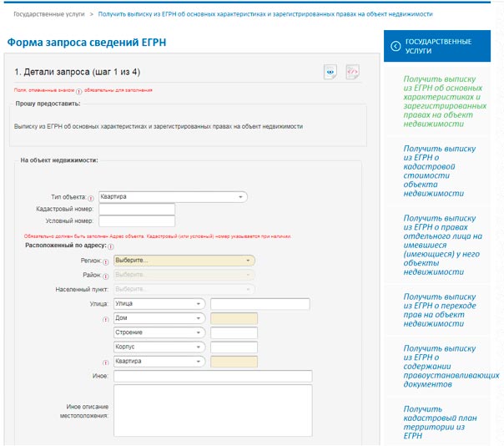Image resolution: width=504 pixels, height=446 pixels.
Task: Open the Регион dropdown
Action: [x=184, y=261]
